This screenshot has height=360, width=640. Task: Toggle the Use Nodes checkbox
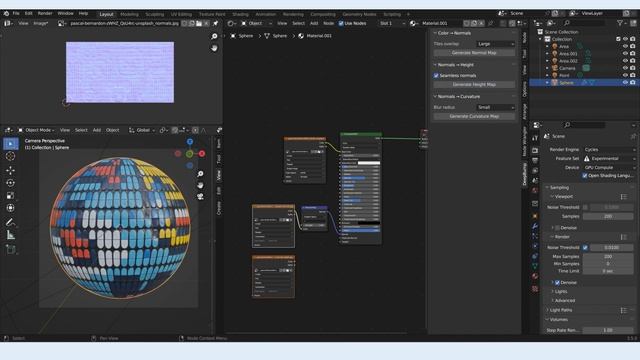pos(341,23)
